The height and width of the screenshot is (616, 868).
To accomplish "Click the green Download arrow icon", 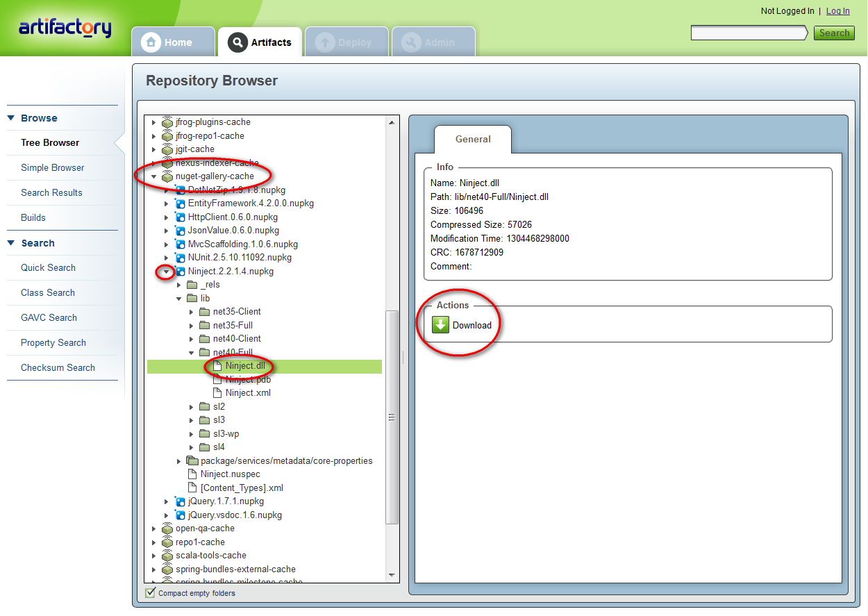I will tap(440, 325).
